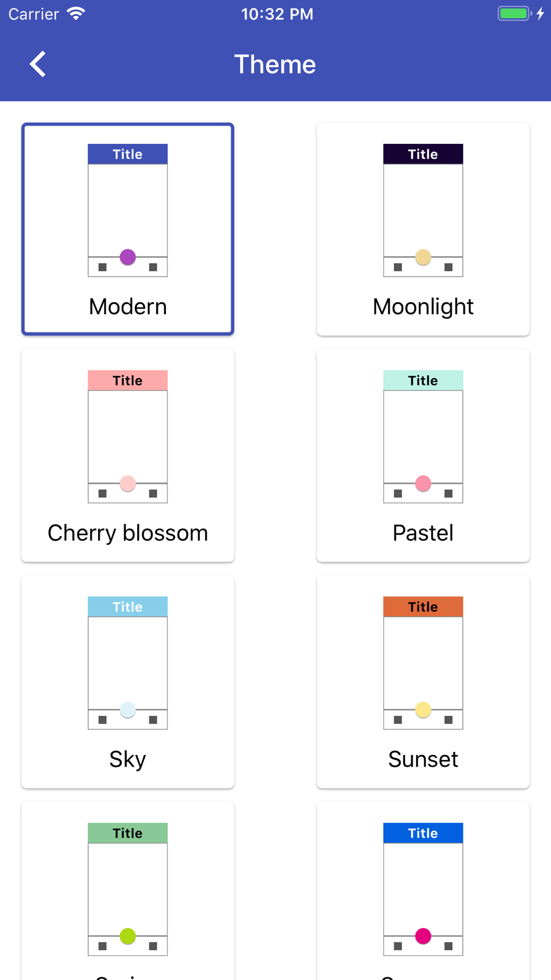This screenshot has height=980, width=551.
Task: Select the Modern theme card
Action: point(128,229)
